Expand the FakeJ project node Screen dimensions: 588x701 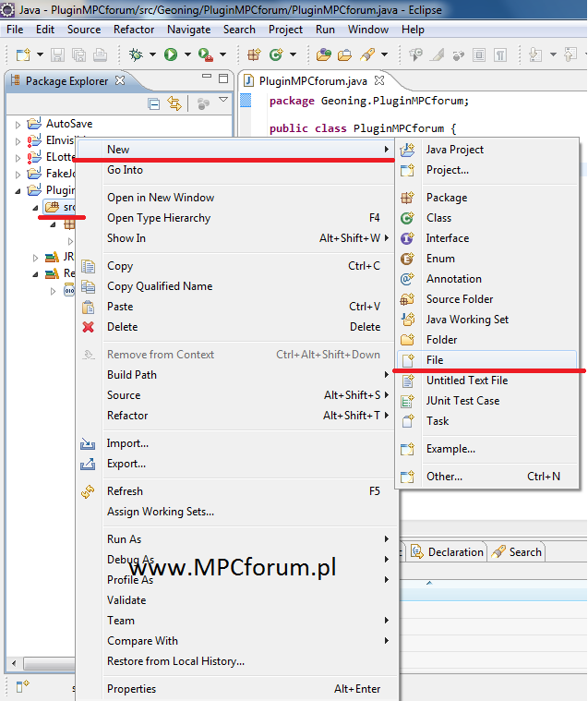pyautogui.click(x=18, y=175)
